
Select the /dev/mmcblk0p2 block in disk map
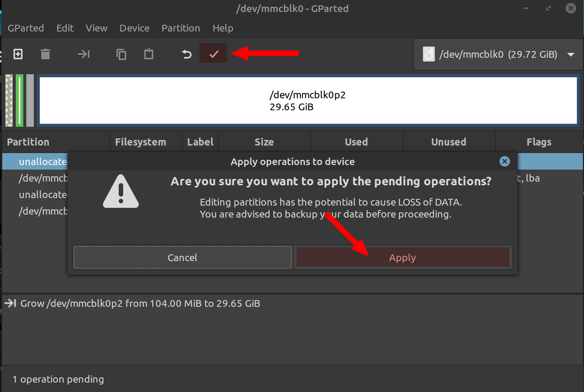308,101
